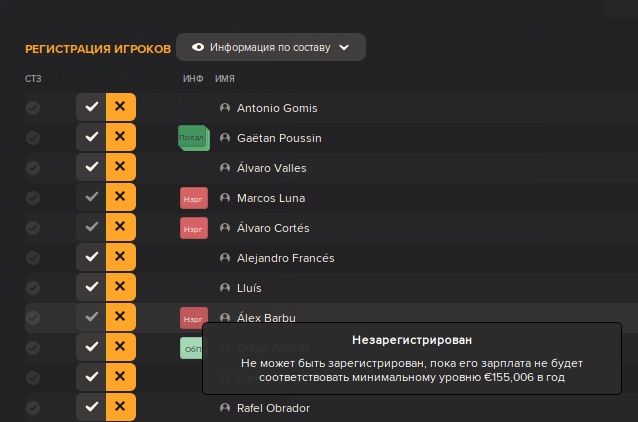Click the chevron arrow on the squad info selector

[x=344, y=47]
